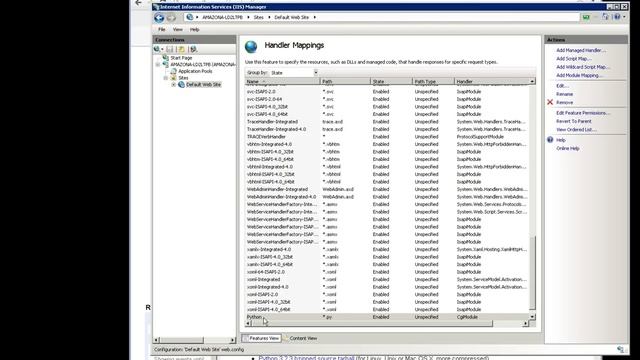Select the svc-ISAPI-2.0-64 row
The height and width of the screenshot is (360, 640).
tap(387, 99)
